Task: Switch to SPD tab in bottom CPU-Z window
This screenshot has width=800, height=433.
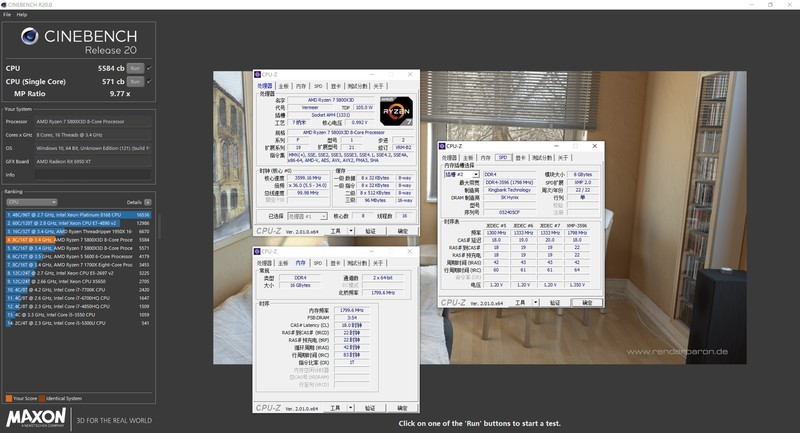Action: 318,263
